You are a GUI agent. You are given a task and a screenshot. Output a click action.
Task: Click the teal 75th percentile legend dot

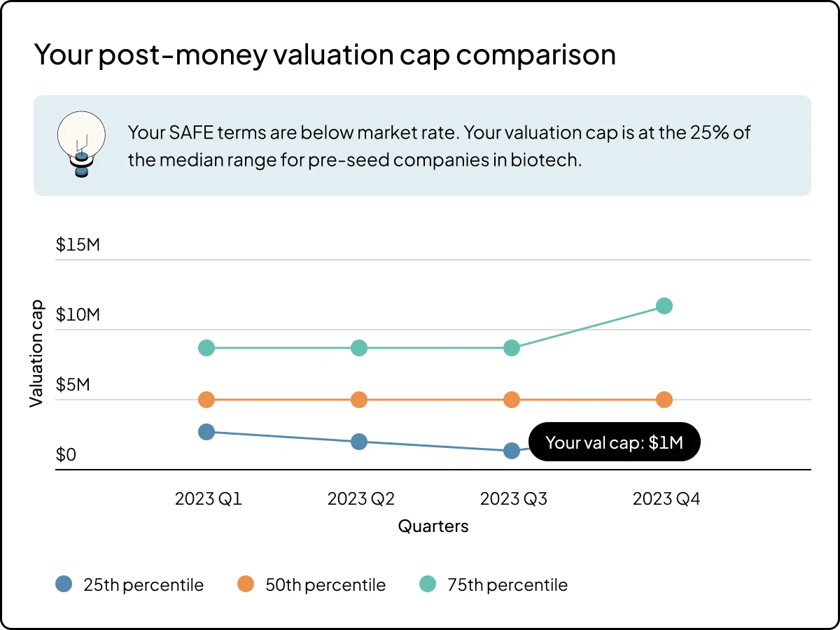pos(428,584)
